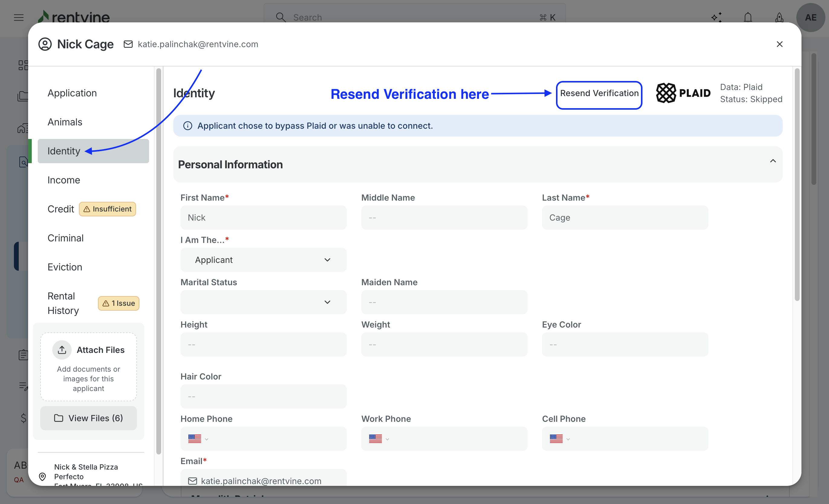Open the AI sparkle assistant icon

click(x=717, y=17)
